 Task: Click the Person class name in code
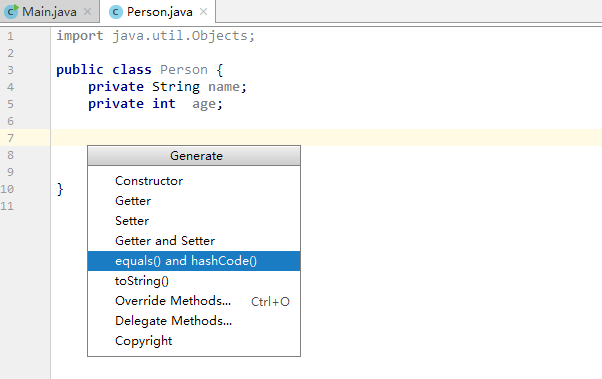(184, 70)
